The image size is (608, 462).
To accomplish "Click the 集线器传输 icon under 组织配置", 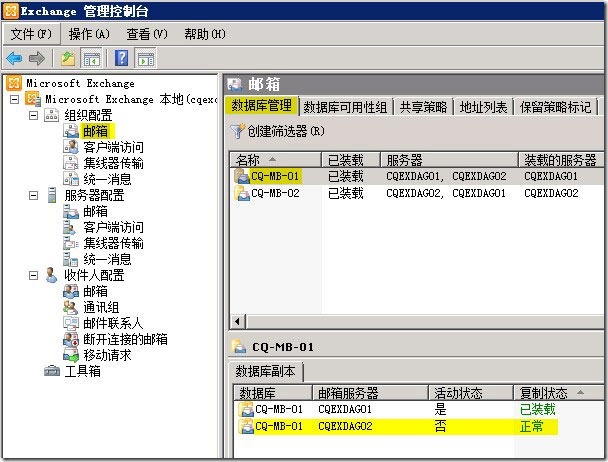I will [71, 163].
